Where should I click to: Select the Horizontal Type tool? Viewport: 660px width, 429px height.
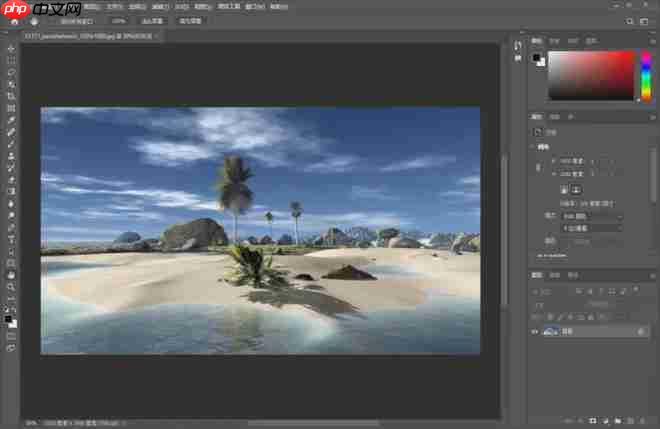coord(11,240)
